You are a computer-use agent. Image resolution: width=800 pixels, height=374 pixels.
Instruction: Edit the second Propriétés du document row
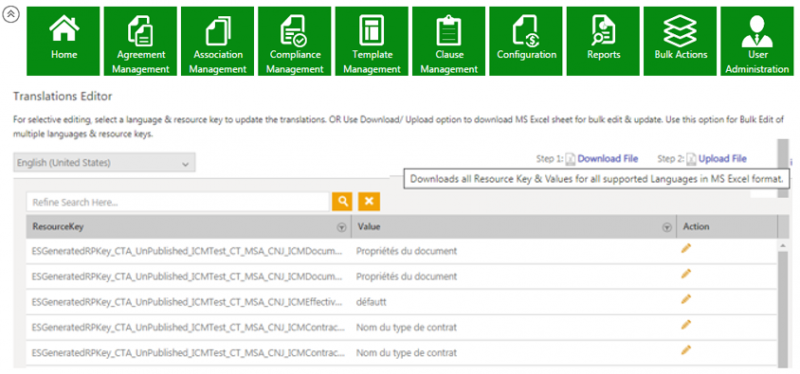pyautogui.click(x=686, y=273)
